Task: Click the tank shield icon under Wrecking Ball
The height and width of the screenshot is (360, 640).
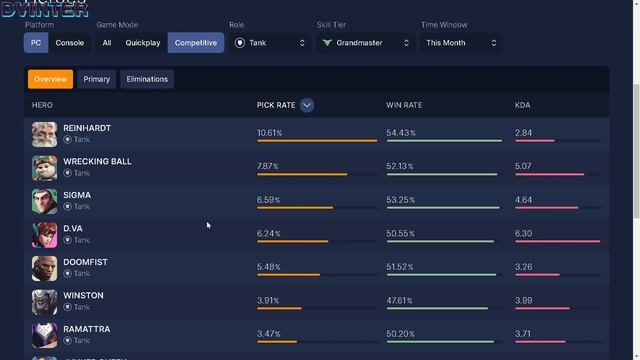Action: click(x=67, y=173)
